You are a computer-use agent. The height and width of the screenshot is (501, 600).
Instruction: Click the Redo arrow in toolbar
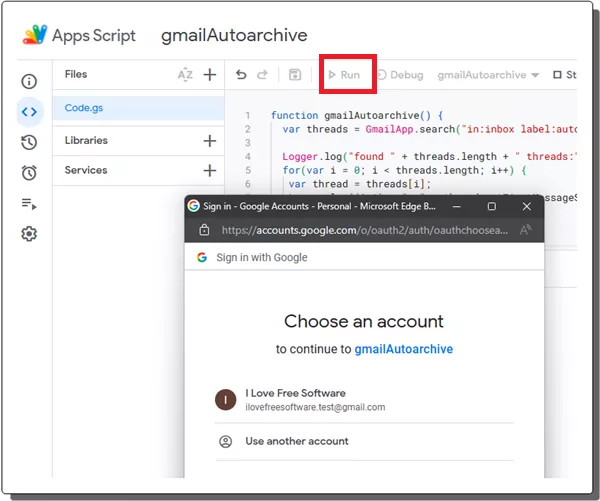point(263,75)
